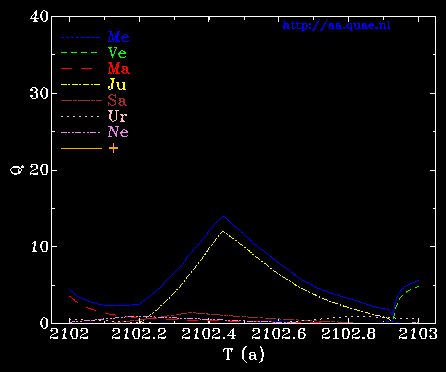Image resolution: width=446 pixels, height=372 pixels.
Task: Click the T (a) axis title
Action: pyautogui.click(x=244, y=354)
